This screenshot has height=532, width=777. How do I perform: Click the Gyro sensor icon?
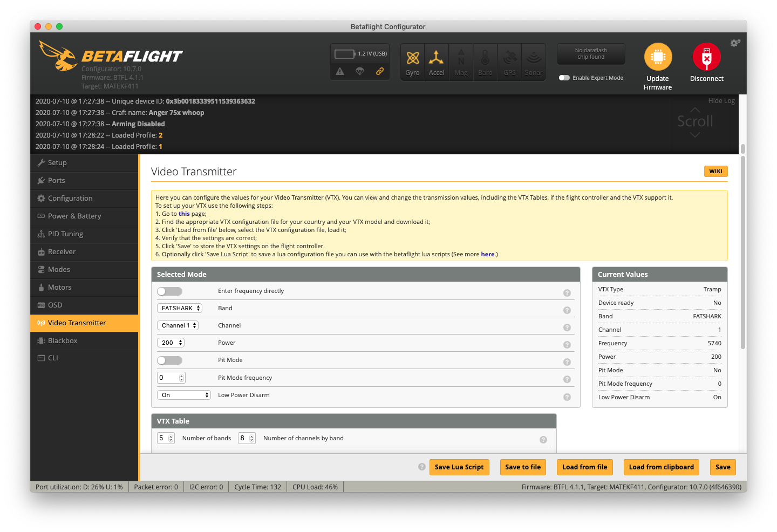tap(413, 62)
